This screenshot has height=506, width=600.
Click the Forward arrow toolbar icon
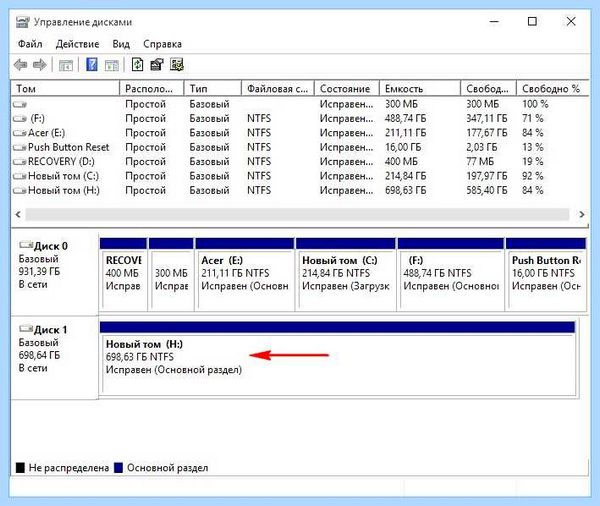click(39, 65)
